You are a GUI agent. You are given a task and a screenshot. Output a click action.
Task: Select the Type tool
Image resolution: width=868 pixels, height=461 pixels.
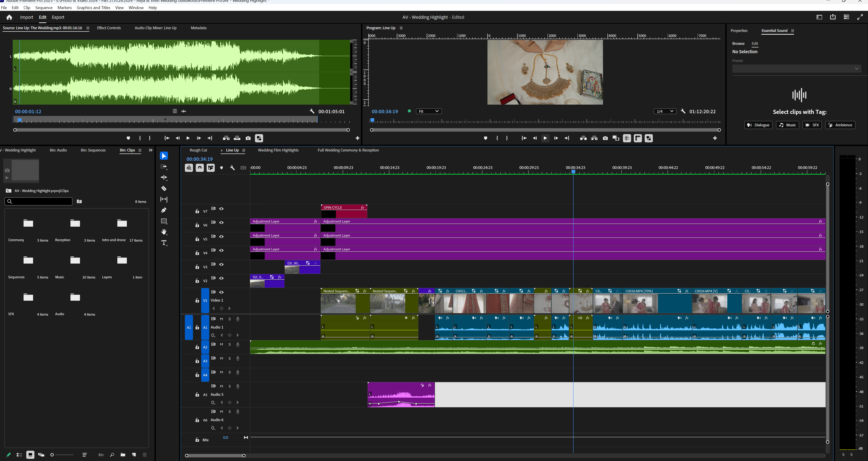(x=164, y=243)
